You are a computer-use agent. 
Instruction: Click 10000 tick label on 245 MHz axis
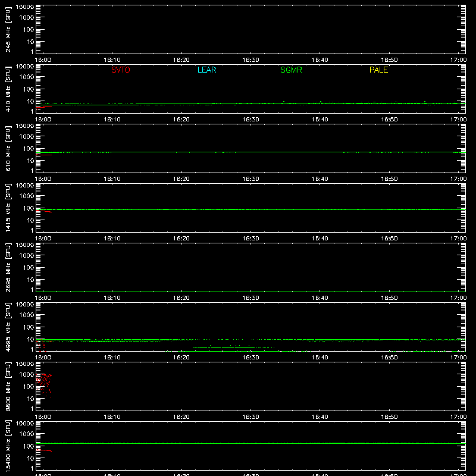pos(25,7)
